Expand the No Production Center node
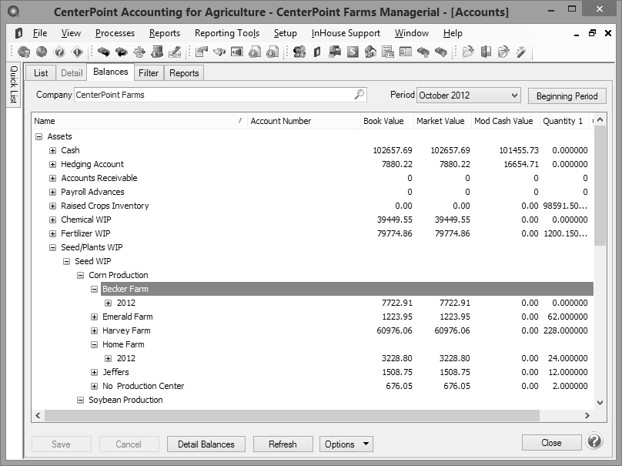The height and width of the screenshot is (466, 623). tap(94, 386)
